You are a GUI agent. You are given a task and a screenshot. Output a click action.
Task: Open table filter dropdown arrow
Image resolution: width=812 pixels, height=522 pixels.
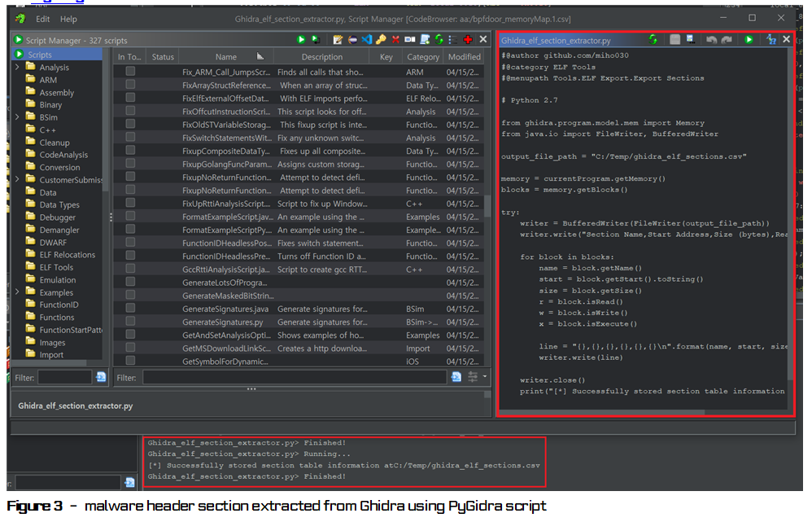click(485, 377)
